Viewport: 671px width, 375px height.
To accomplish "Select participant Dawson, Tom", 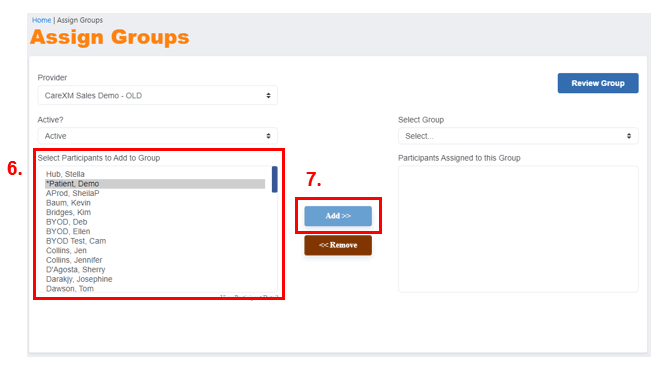I will coord(155,289).
